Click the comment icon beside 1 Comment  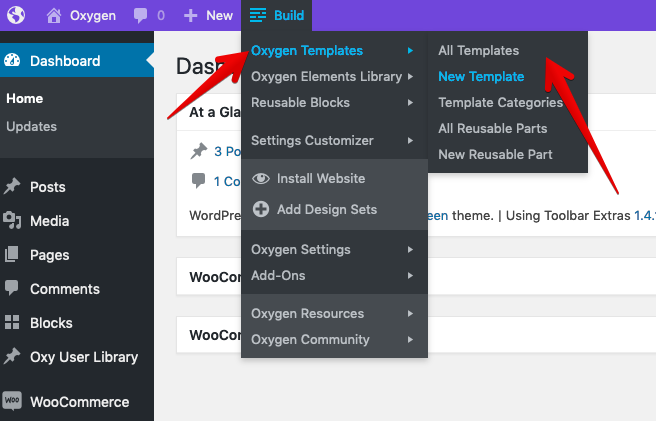coord(198,181)
